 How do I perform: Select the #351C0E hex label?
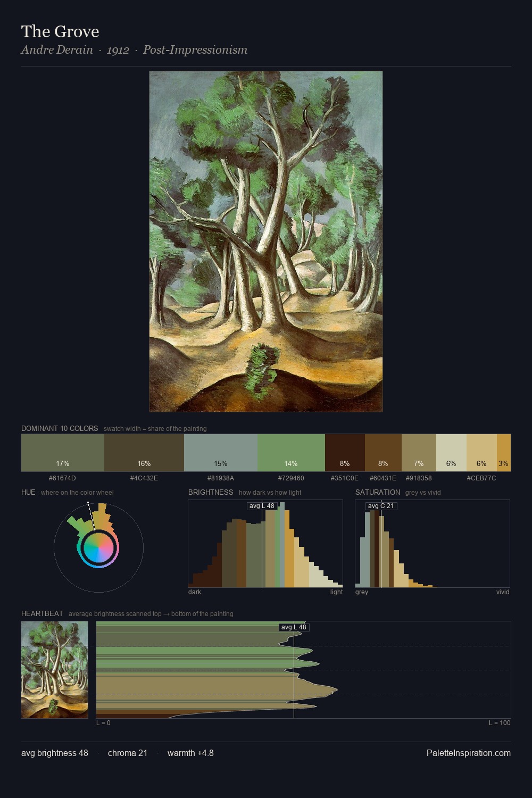(345, 478)
